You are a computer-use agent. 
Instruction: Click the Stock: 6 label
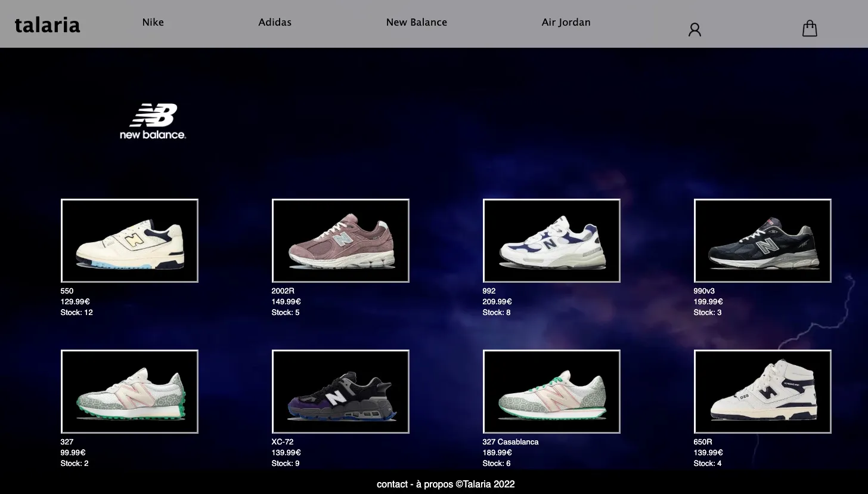497,464
